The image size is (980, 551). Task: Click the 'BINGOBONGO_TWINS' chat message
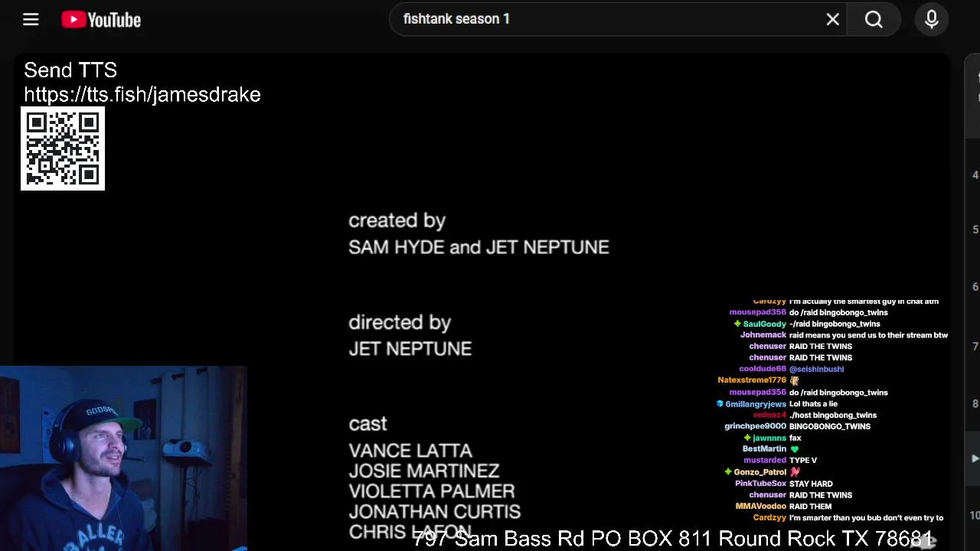(x=830, y=426)
